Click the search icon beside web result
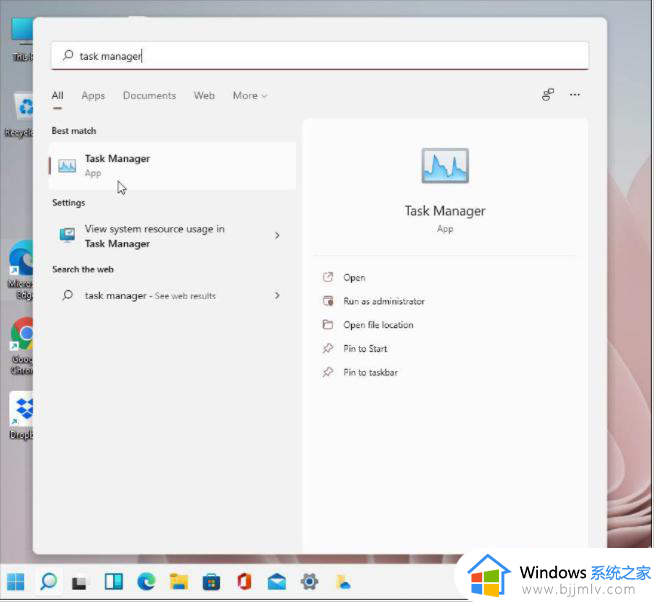Image resolution: width=656 pixels, height=603 pixels. coord(67,295)
